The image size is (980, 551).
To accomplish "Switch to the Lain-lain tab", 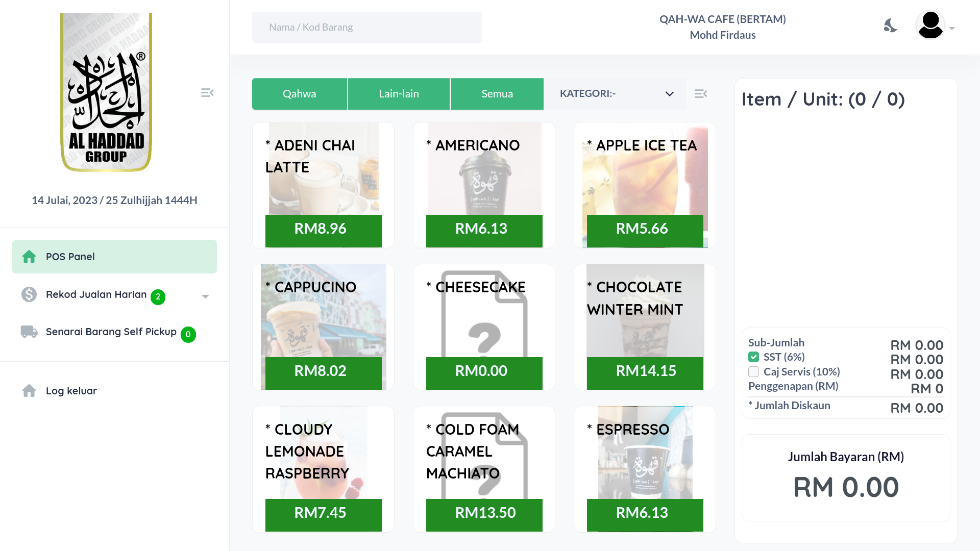I will [x=399, y=94].
